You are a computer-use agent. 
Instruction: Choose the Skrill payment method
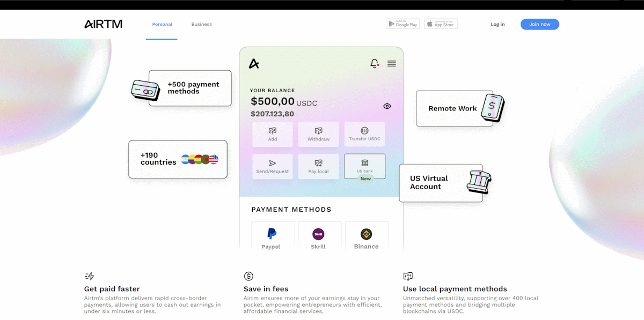point(319,236)
